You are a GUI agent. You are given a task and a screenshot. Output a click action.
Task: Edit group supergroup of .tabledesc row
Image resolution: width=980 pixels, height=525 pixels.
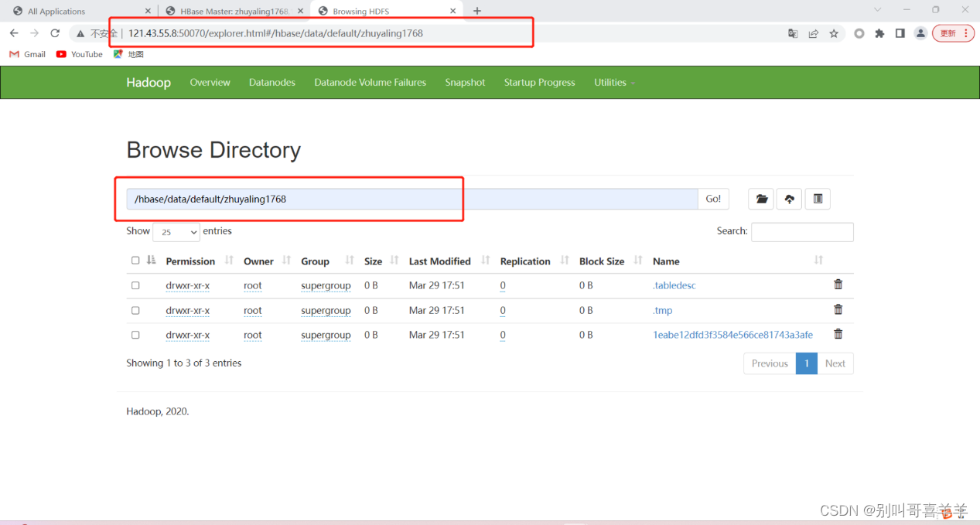[326, 285]
